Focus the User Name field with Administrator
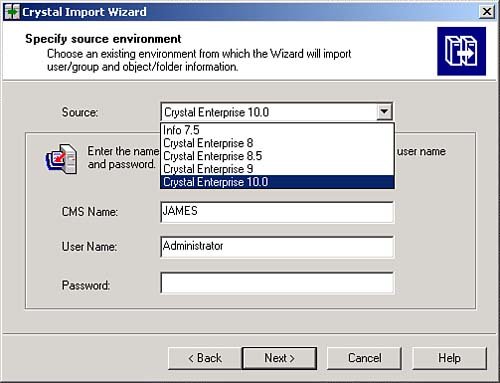 click(x=277, y=247)
